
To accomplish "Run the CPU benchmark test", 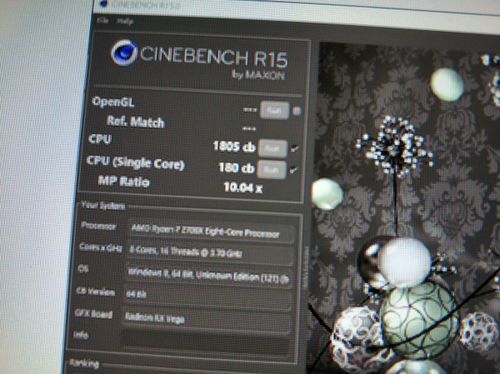I will [273, 148].
